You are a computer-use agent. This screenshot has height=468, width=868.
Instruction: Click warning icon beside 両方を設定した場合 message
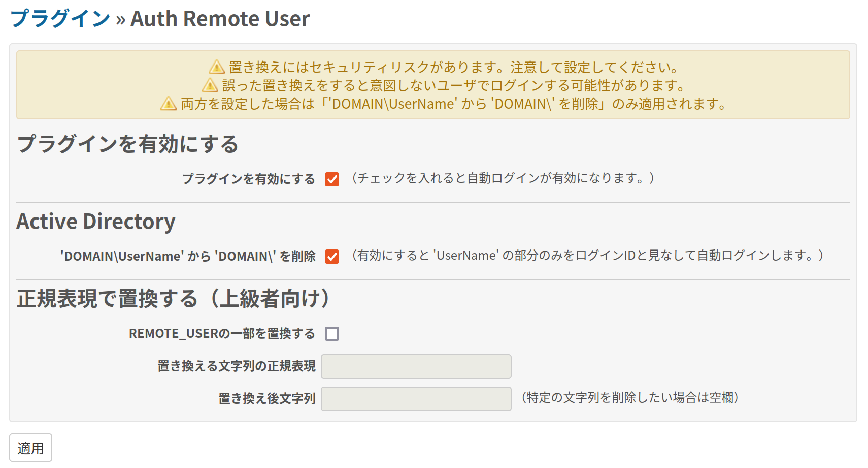pos(169,104)
